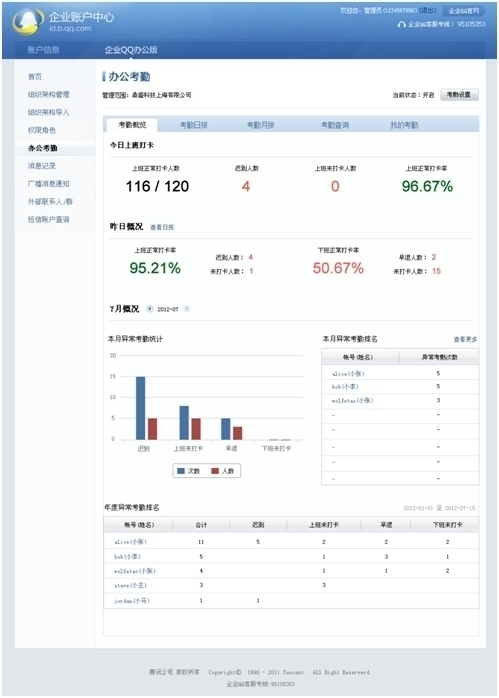Click the 管理范围 company name text
Screen dimensions: 499x698
click(x=161, y=95)
